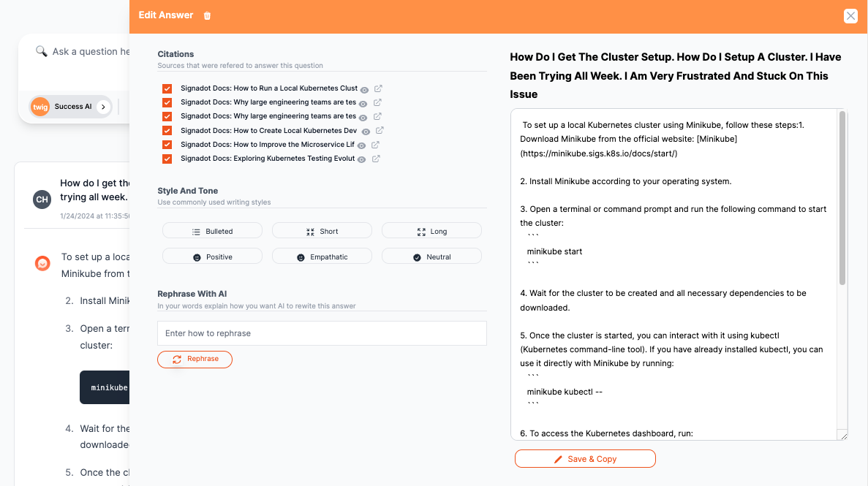Open external link for Improve the Microservice citation
This screenshot has height=486, width=868.
[x=375, y=145]
